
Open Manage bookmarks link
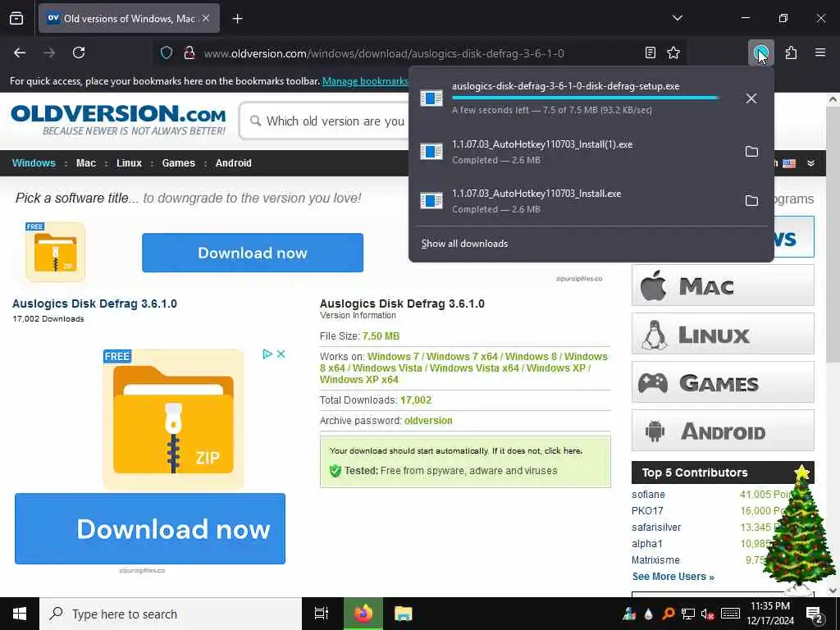point(365,81)
